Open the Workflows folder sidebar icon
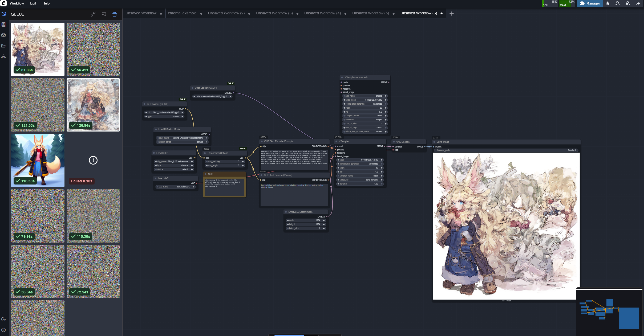 [x=3, y=46]
